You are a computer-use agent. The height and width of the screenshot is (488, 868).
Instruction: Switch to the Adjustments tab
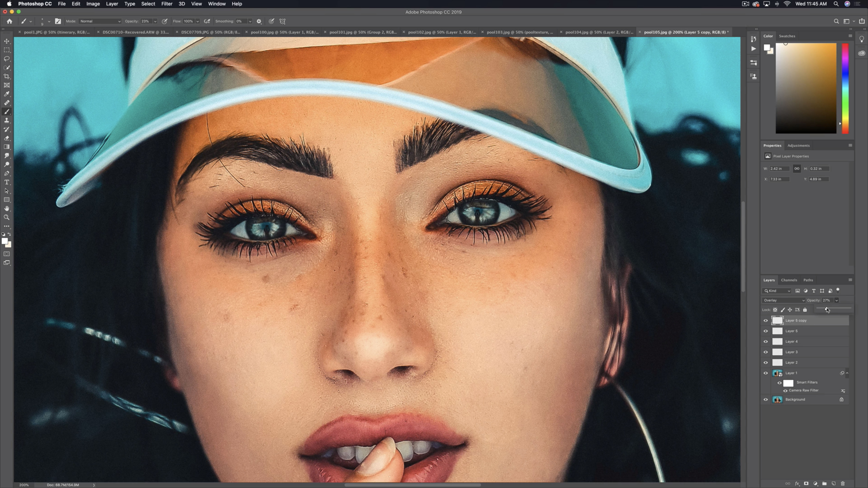pyautogui.click(x=798, y=146)
